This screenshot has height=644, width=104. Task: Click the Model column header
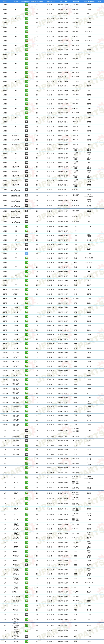pyautogui.click(x=16, y=1)
